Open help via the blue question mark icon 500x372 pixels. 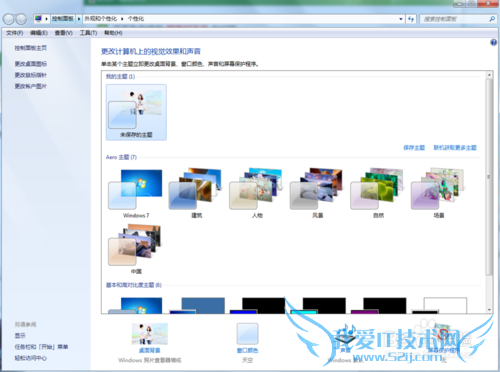(493, 42)
